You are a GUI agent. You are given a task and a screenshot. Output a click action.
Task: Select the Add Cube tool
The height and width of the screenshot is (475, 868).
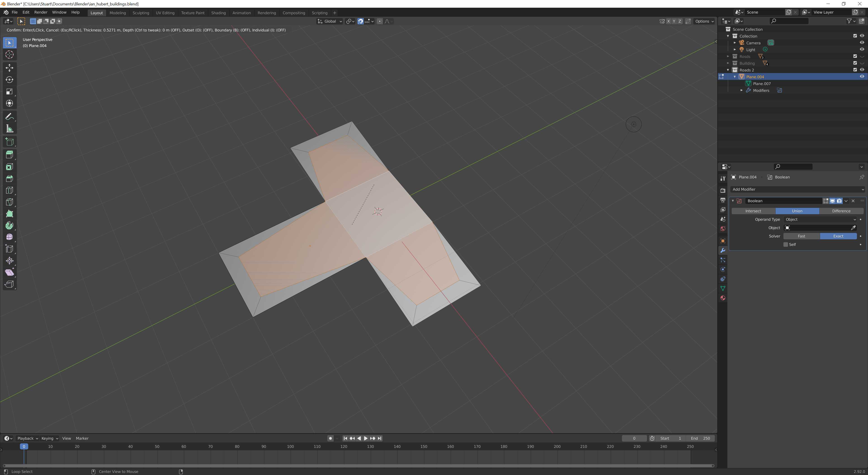click(x=9, y=142)
